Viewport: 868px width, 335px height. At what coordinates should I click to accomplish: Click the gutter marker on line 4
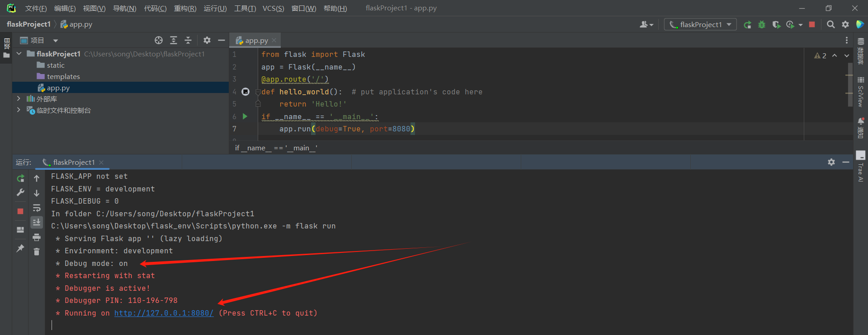[245, 92]
